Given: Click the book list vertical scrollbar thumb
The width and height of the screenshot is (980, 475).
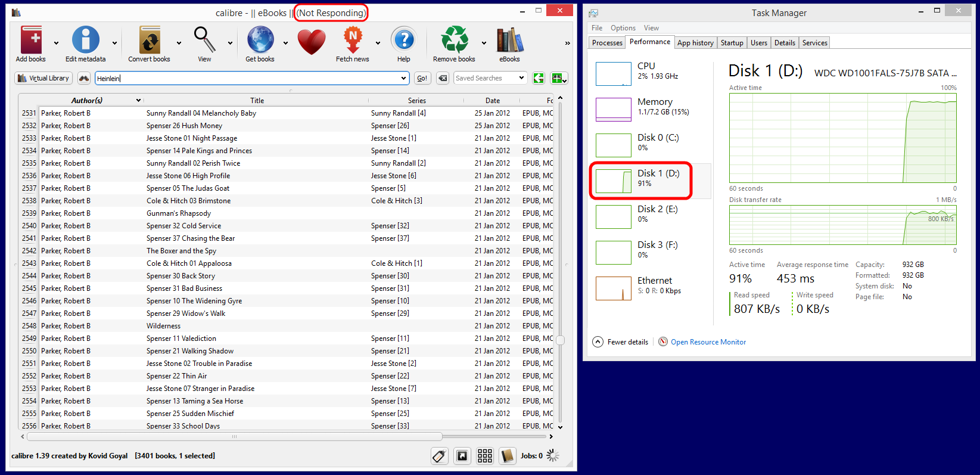Looking at the screenshot, I should (560, 340).
